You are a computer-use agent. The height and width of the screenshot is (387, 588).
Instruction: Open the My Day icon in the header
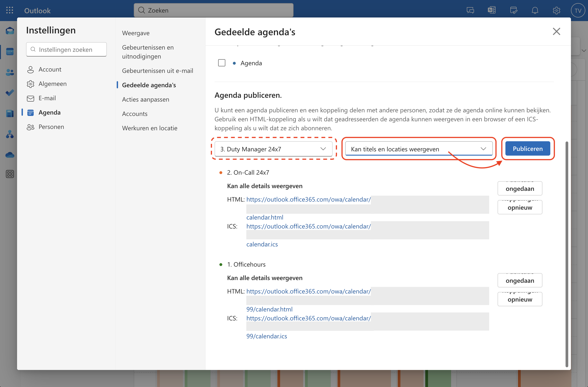click(513, 10)
